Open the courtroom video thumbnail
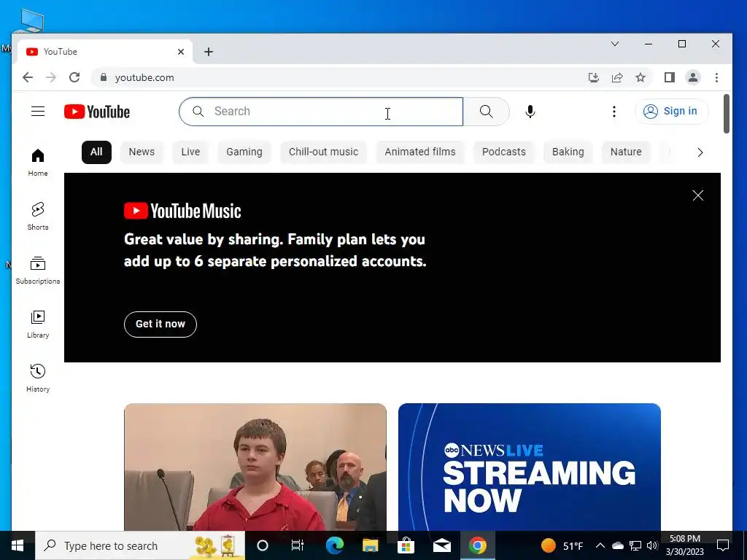This screenshot has width=747, height=560. click(x=255, y=467)
